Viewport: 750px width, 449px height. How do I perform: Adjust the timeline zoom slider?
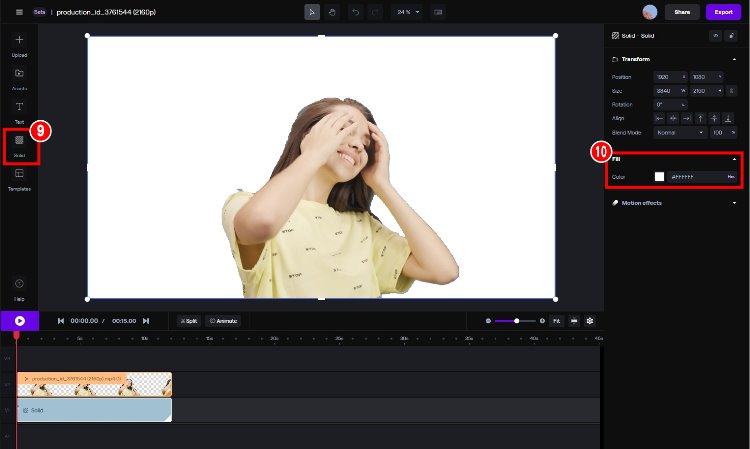516,321
